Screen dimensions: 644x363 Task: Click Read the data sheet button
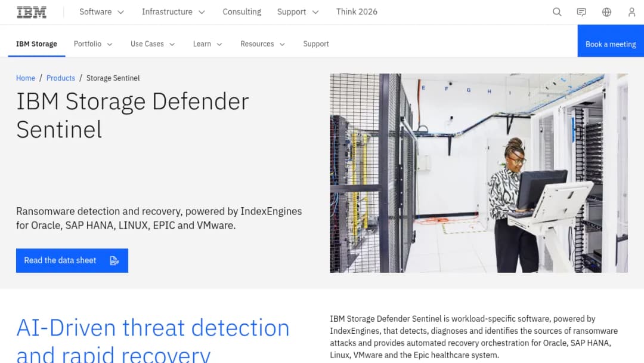[x=72, y=260]
